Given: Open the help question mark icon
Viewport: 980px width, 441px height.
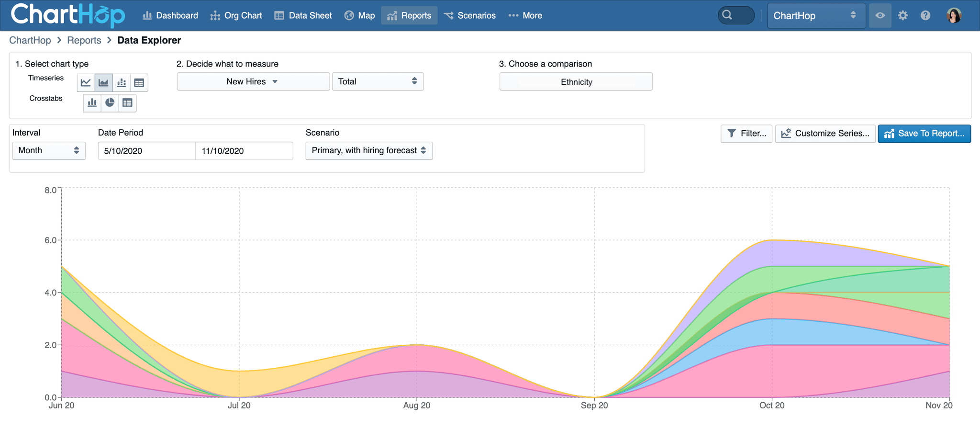Looking at the screenshot, I should [x=925, y=15].
